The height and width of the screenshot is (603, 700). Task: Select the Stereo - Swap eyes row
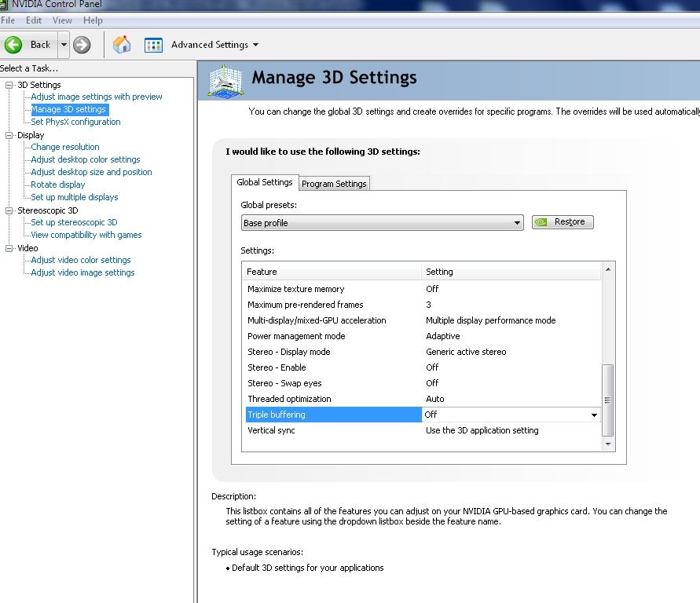pos(423,383)
